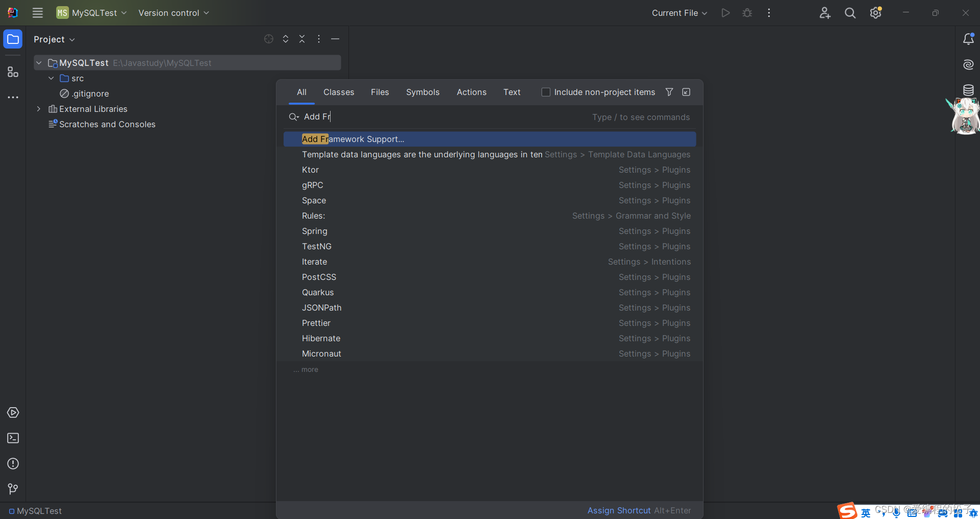Open the Project view mode dropdown
Viewport: 980px width, 519px height.
pyautogui.click(x=54, y=39)
